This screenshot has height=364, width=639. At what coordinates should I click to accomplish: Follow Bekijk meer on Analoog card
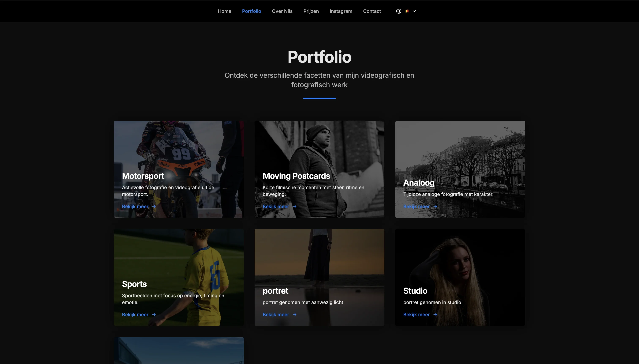[416, 206]
